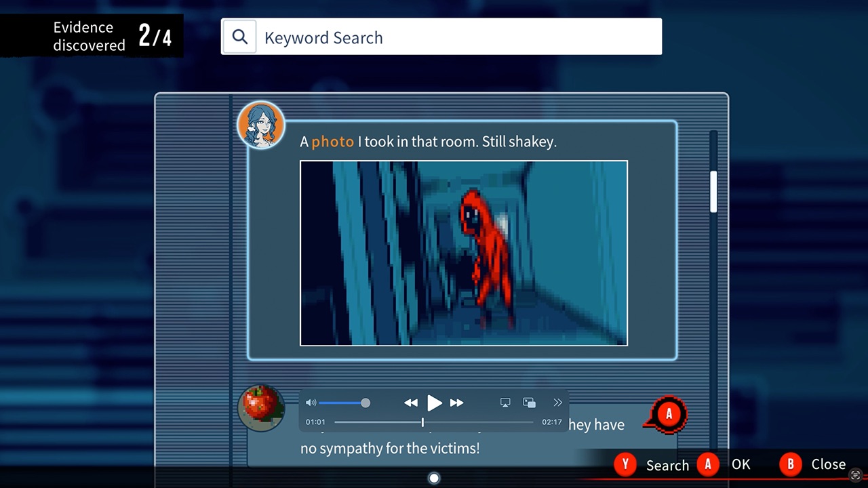
Task: Click the tomato user avatar
Action: coord(261,407)
